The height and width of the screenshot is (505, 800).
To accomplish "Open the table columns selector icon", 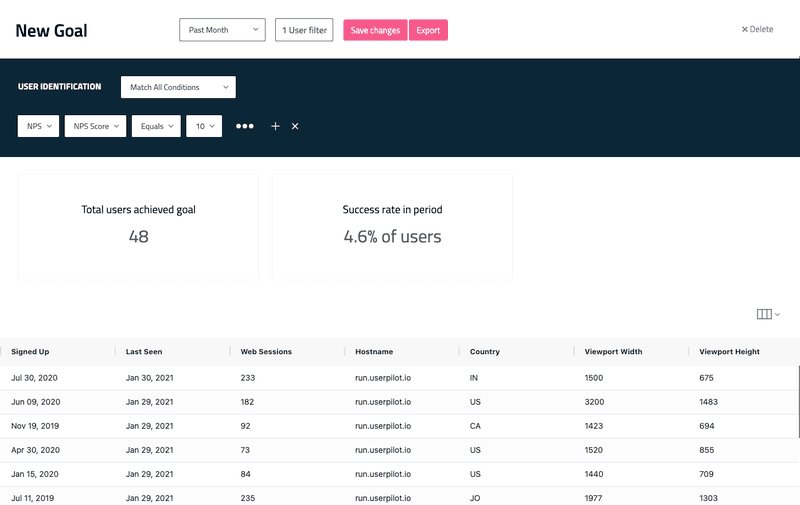I will [768, 314].
